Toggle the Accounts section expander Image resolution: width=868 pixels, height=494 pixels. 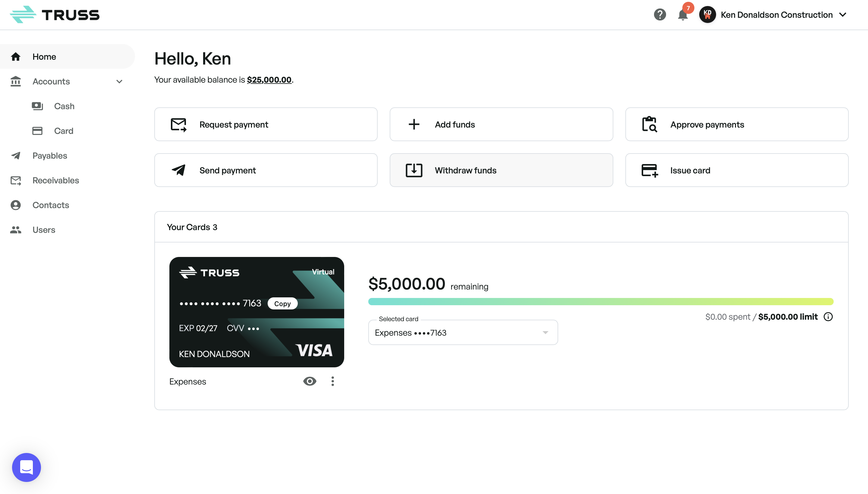point(119,81)
